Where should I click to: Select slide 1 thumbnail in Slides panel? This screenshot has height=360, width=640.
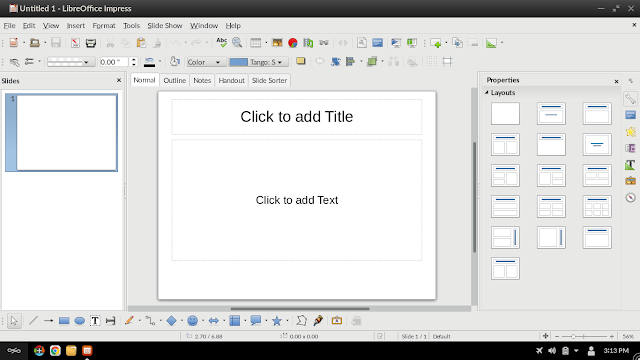[x=61, y=133]
